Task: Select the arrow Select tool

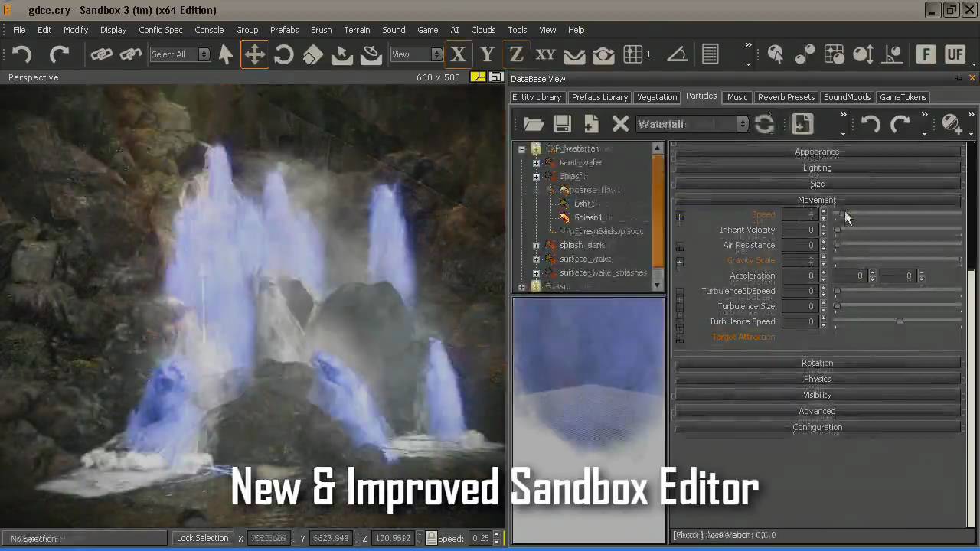Action: 226,54
